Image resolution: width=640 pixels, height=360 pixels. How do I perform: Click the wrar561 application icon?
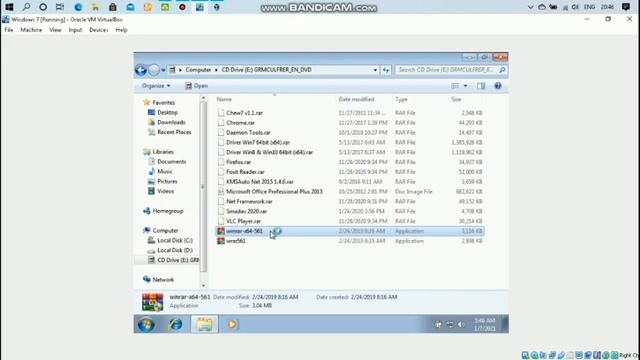tap(221, 241)
